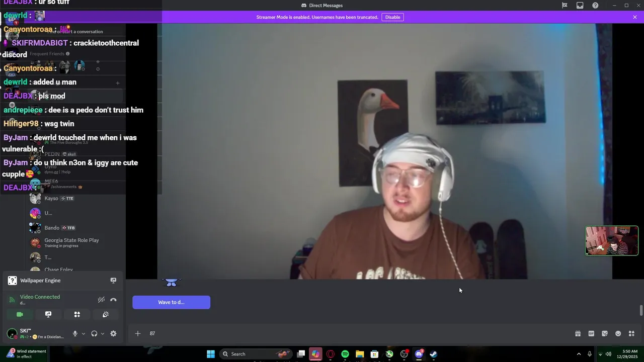Dismiss the Streamer Mode purple banner
Image resolution: width=644 pixels, height=362 pixels.
(635, 17)
